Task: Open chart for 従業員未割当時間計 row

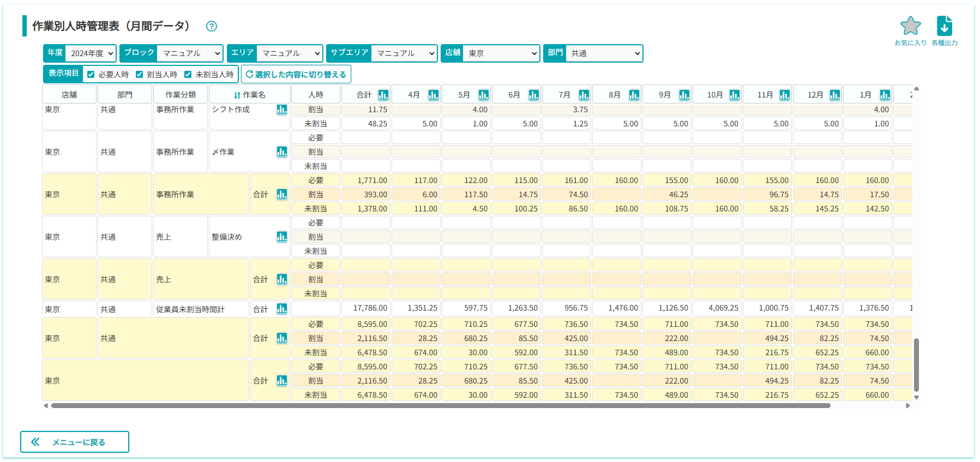Action: 281,309
